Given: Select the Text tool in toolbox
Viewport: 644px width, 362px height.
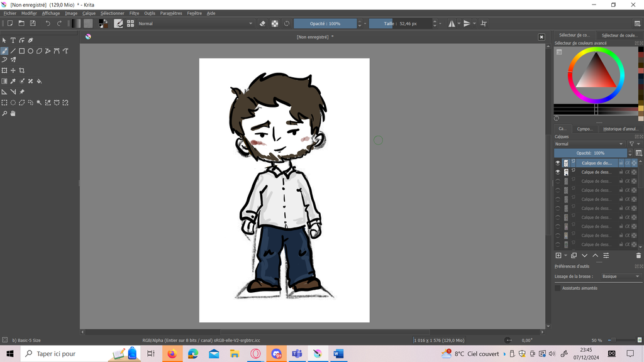Looking at the screenshot, I should 13,41.
